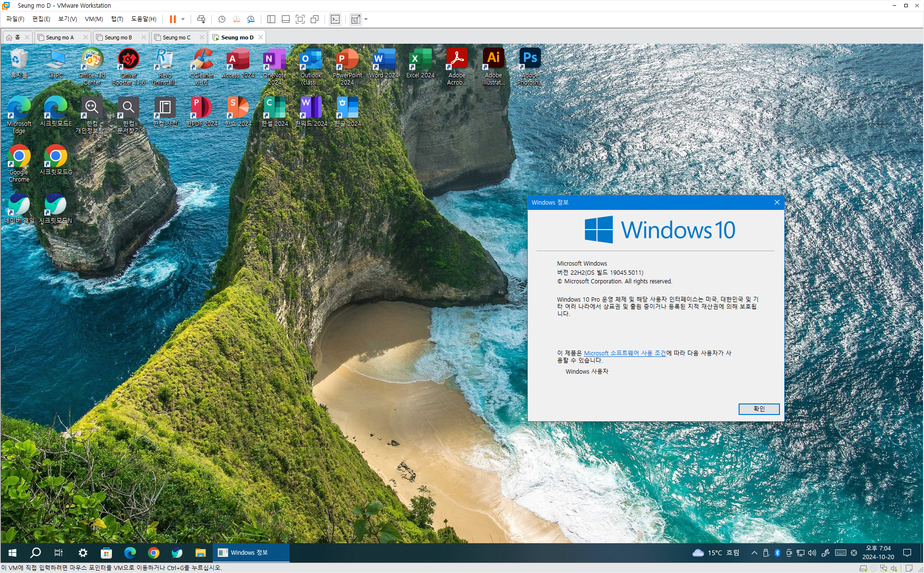Click the orange pause VM button
The width and height of the screenshot is (924, 573).
pos(172,19)
